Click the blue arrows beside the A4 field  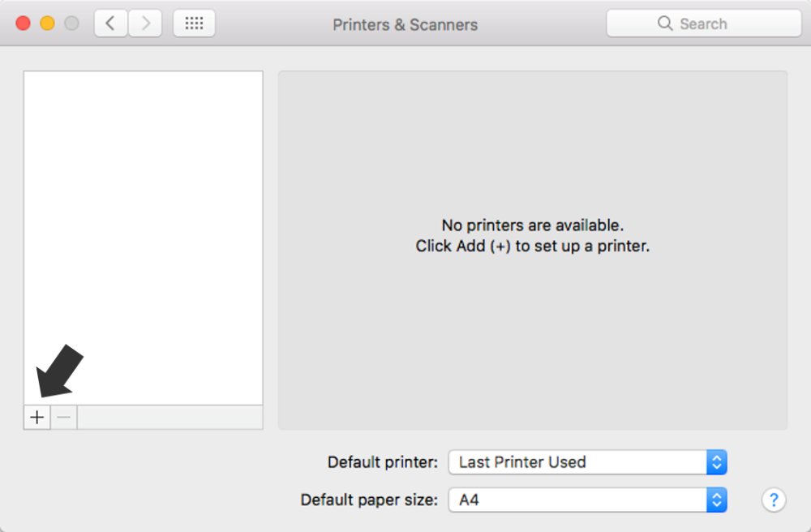716,500
